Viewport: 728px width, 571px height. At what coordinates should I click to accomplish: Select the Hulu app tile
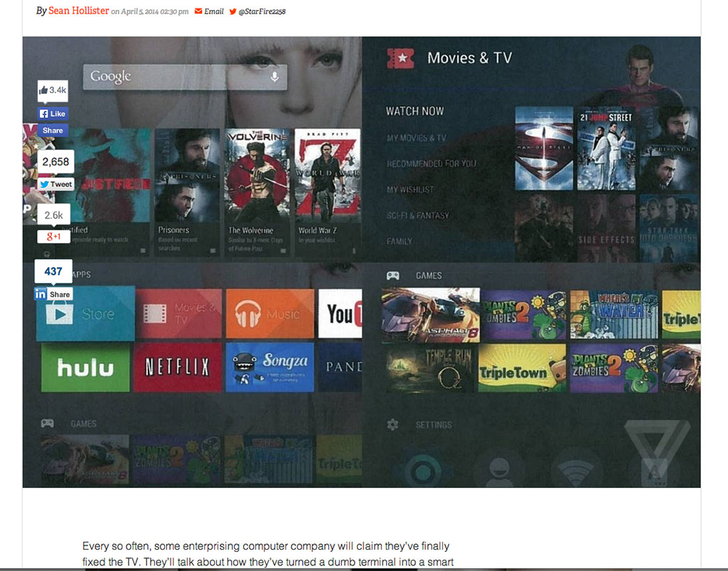click(x=85, y=368)
